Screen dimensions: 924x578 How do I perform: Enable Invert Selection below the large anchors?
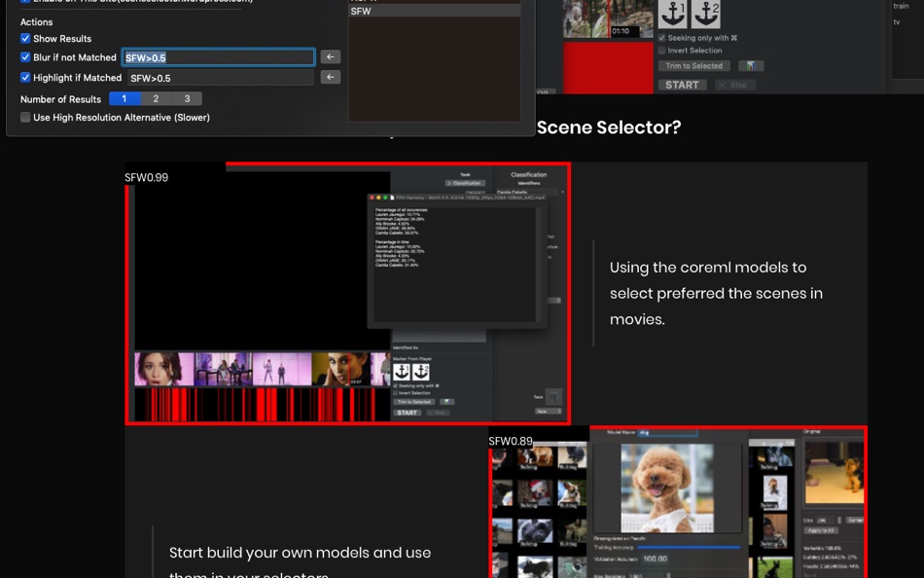pyautogui.click(x=661, y=51)
